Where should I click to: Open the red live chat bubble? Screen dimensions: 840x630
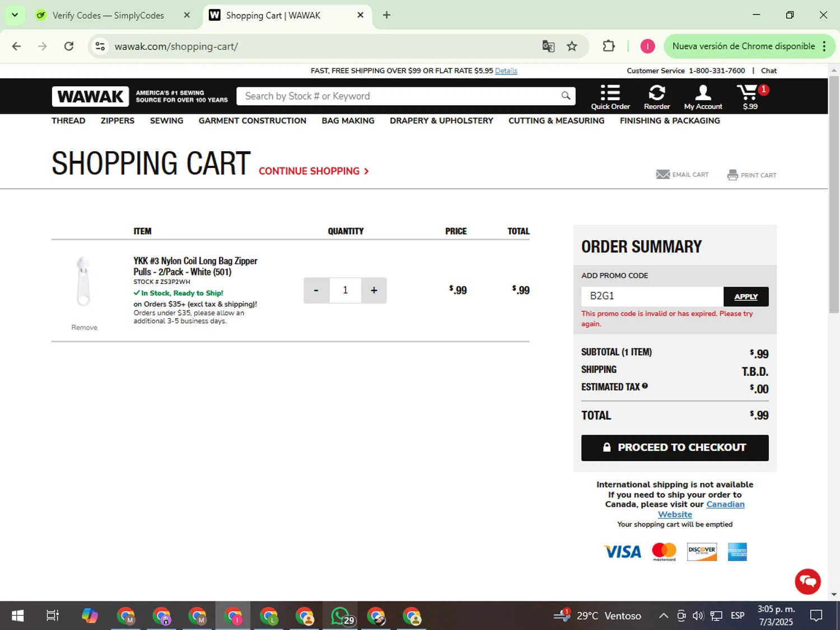click(808, 581)
